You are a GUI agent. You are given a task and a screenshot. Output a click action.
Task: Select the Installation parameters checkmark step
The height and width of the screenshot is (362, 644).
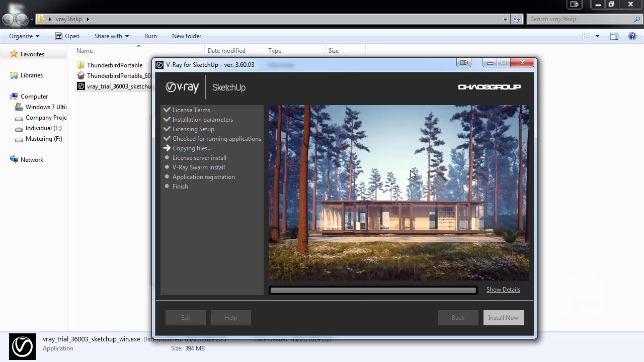[x=167, y=119]
